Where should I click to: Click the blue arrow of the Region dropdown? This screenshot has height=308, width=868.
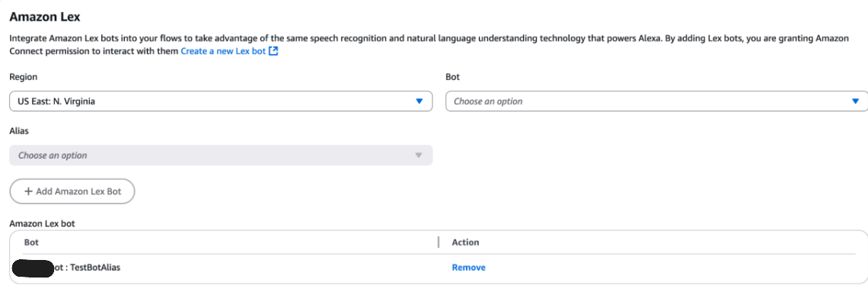pos(419,101)
